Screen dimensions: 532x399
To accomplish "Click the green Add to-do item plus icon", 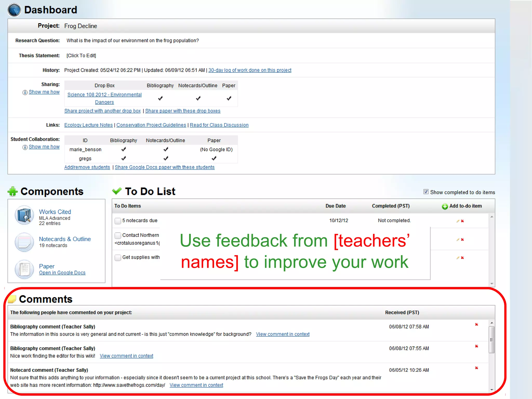I will pyautogui.click(x=445, y=206).
